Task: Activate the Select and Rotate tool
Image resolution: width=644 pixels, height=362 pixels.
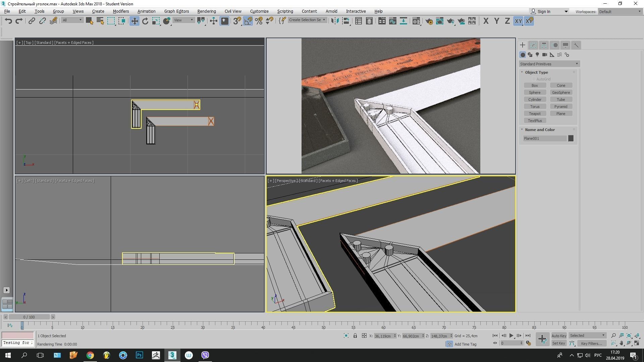Action: [145, 21]
